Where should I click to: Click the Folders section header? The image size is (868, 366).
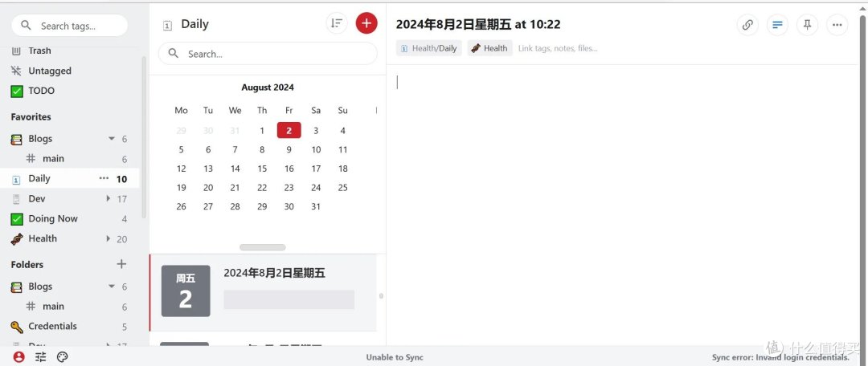[x=27, y=264]
